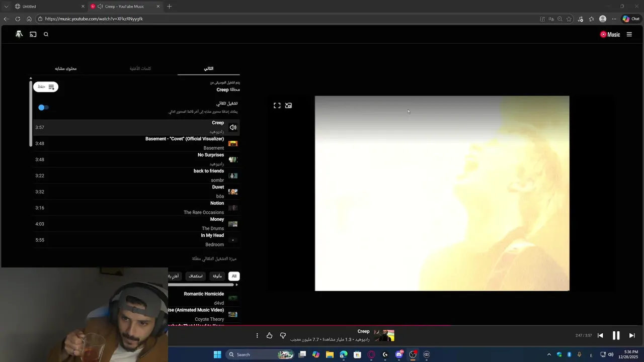Open the Up Next tab (التالي)
This screenshot has height=362, width=644.
pos(208,68)
